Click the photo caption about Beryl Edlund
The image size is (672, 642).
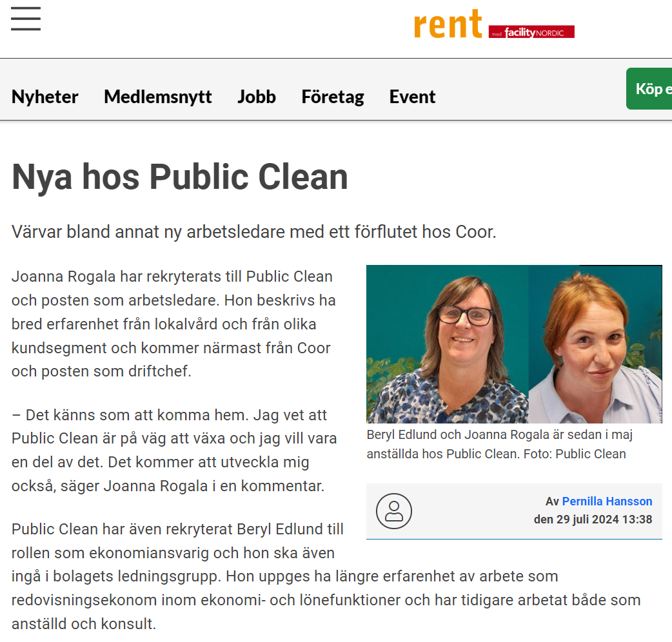pyautogui.click(x=500, y=444)
